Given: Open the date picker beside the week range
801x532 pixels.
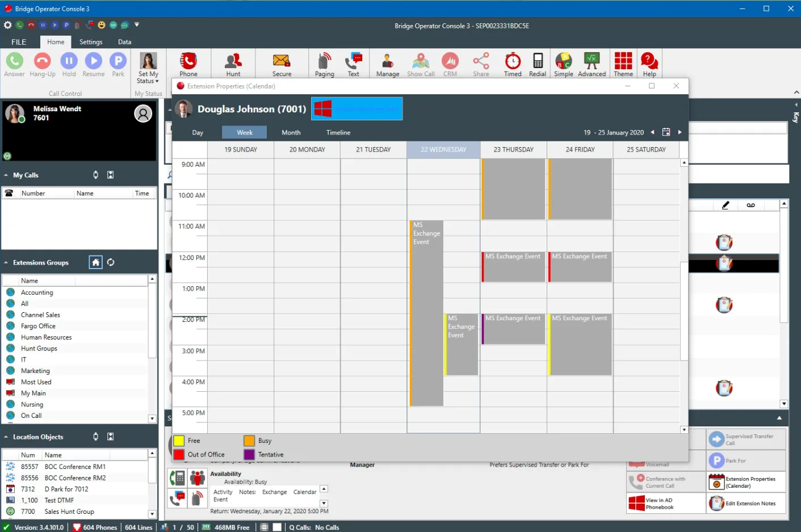Looking at the screenshot, I should click(x=666, y=132).
